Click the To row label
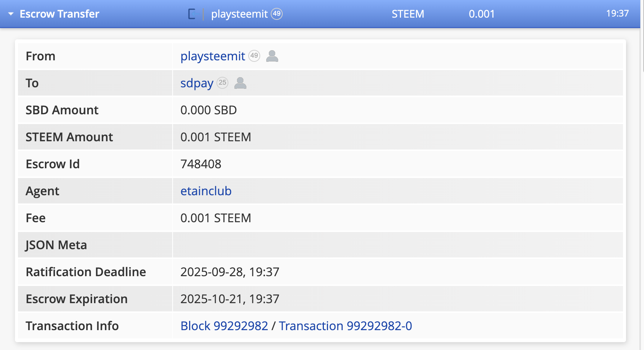 [x=32, y=83]
